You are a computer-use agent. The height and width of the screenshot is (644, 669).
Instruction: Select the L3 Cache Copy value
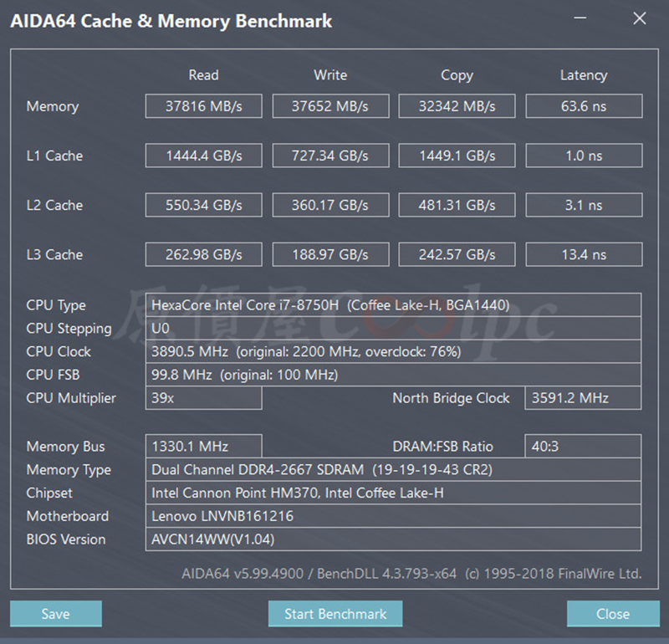(x=457, y=254)
